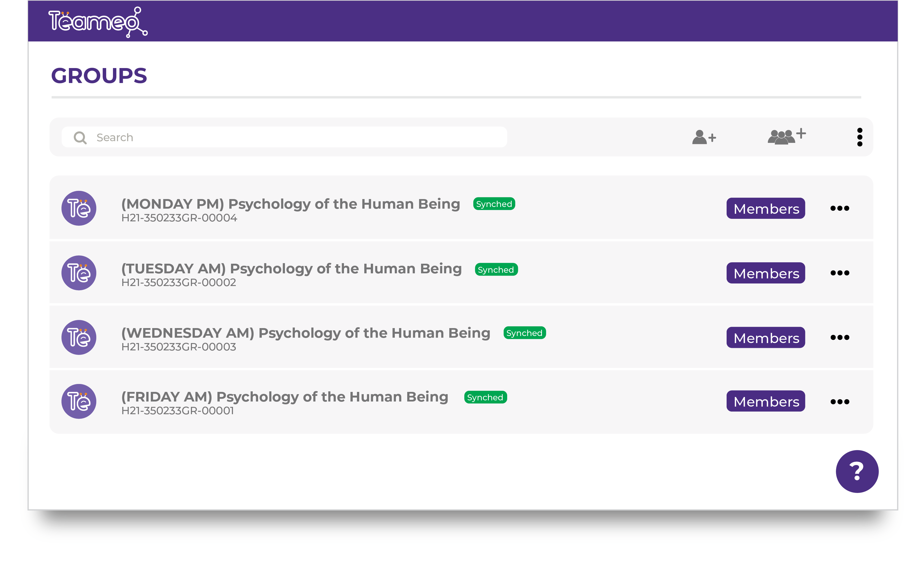
Task: Click the Friday AM group avatar icon
Action: pyautogui.click(x=79, y=401)
